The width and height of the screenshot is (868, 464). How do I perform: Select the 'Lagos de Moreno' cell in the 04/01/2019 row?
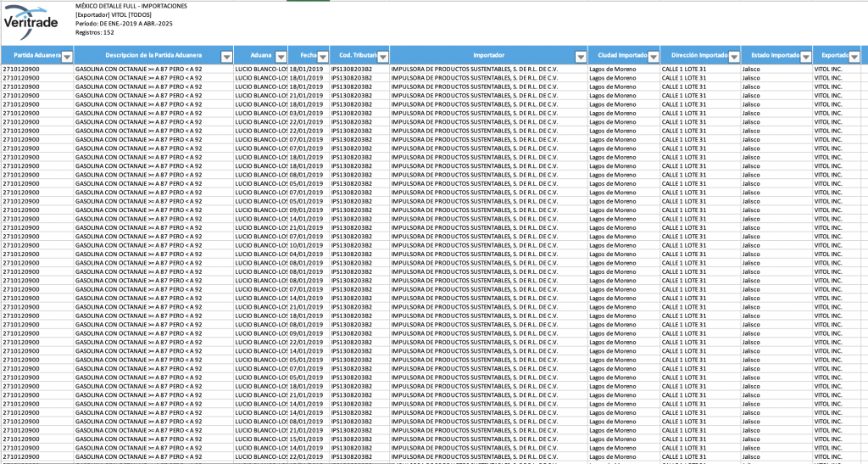coord(624,254)
